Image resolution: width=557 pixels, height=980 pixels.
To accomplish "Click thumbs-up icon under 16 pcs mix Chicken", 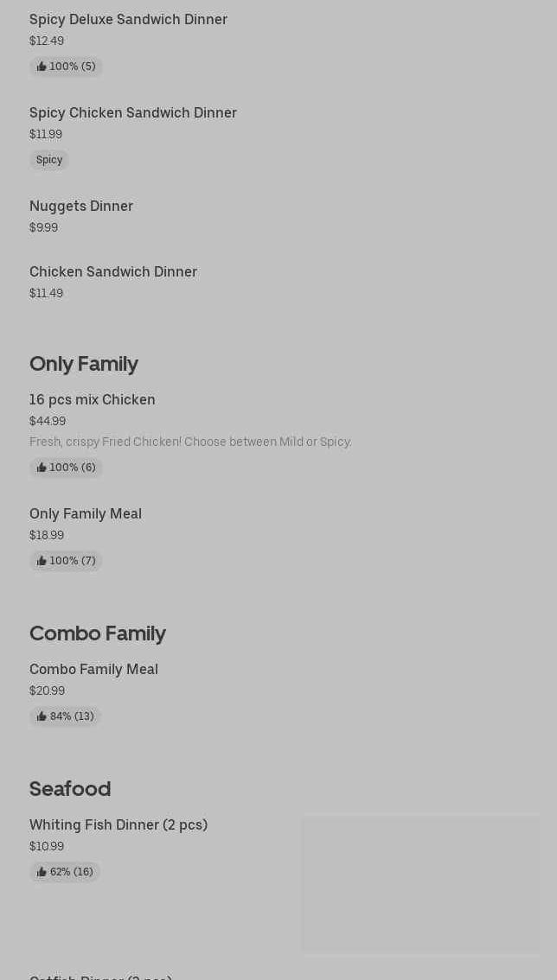I will (x=42, y=468).
